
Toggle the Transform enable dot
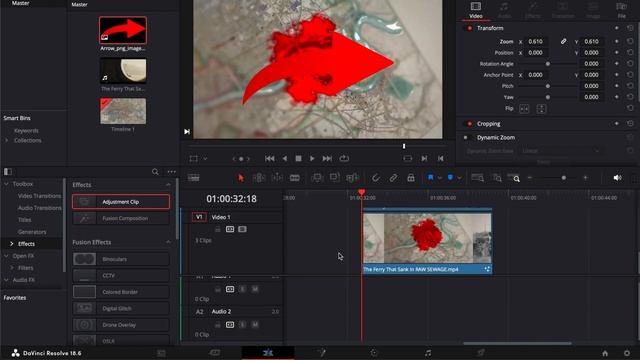[469, 28]
